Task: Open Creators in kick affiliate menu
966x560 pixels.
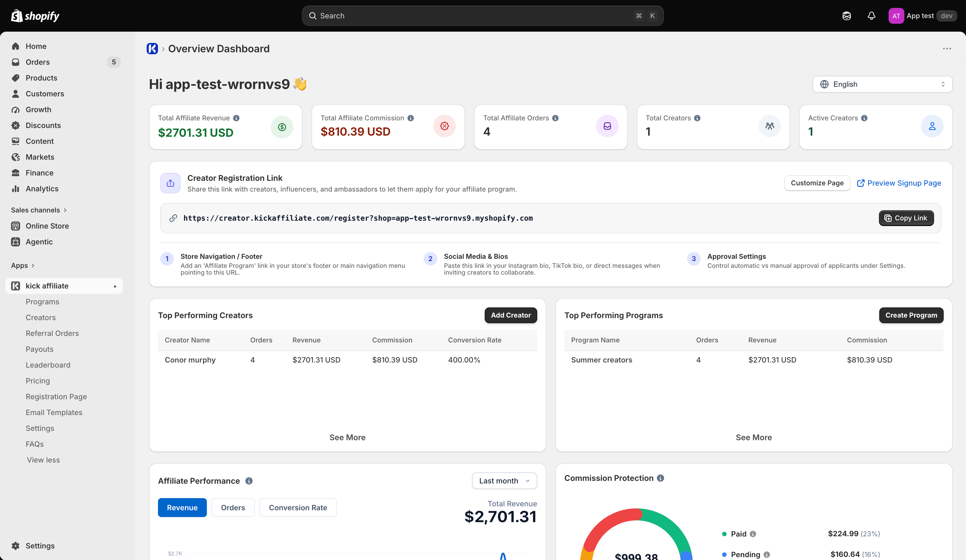Action: (x=41, y=317)
